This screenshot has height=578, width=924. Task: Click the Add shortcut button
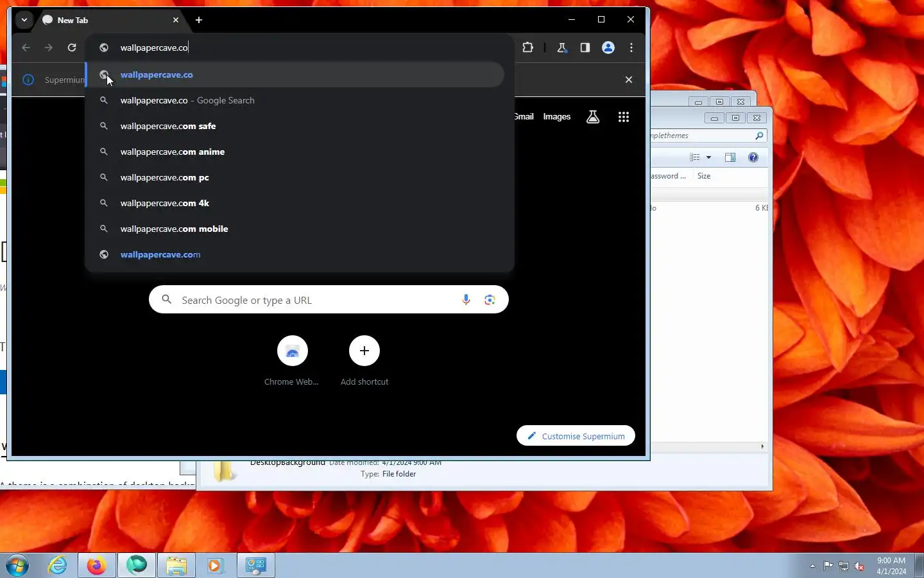click(364, 361)
